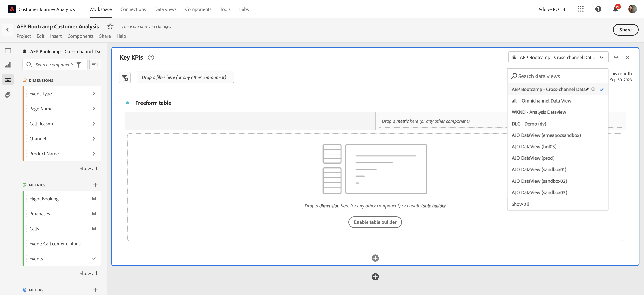Toggle the checkmark on Events metric
The width and height of the screenshot is (644, 295).
[94, 258]
